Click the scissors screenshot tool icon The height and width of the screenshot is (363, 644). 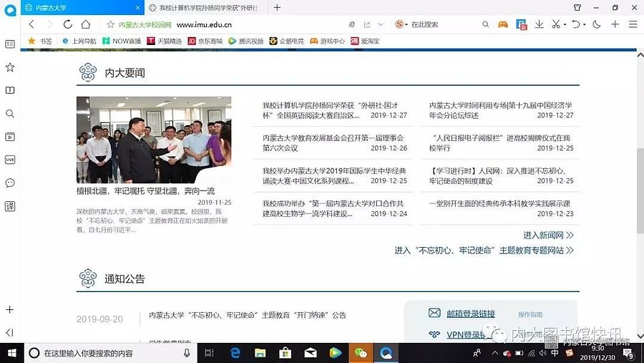pos(556,24)
